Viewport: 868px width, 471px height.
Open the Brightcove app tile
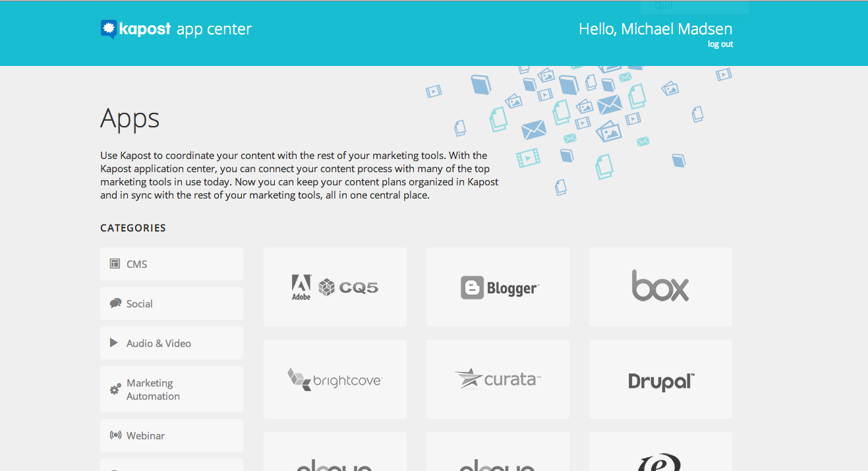[x=335, y=379]
